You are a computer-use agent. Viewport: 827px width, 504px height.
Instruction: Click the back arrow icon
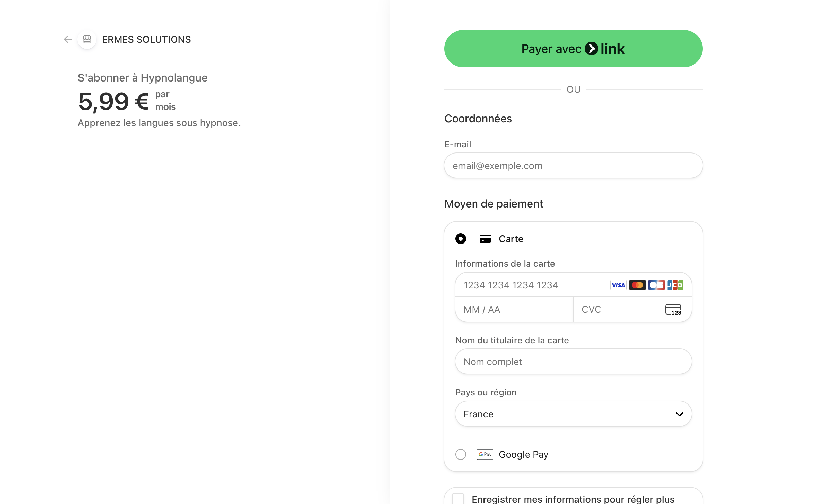coord(68,39)
